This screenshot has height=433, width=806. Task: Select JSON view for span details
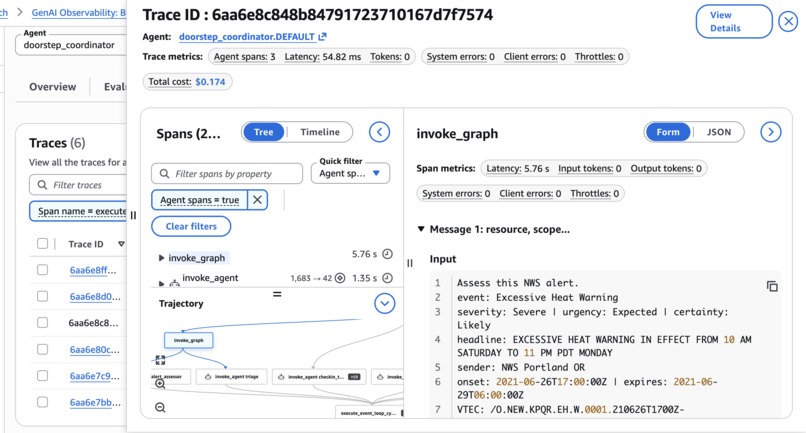tap(719, 132)
